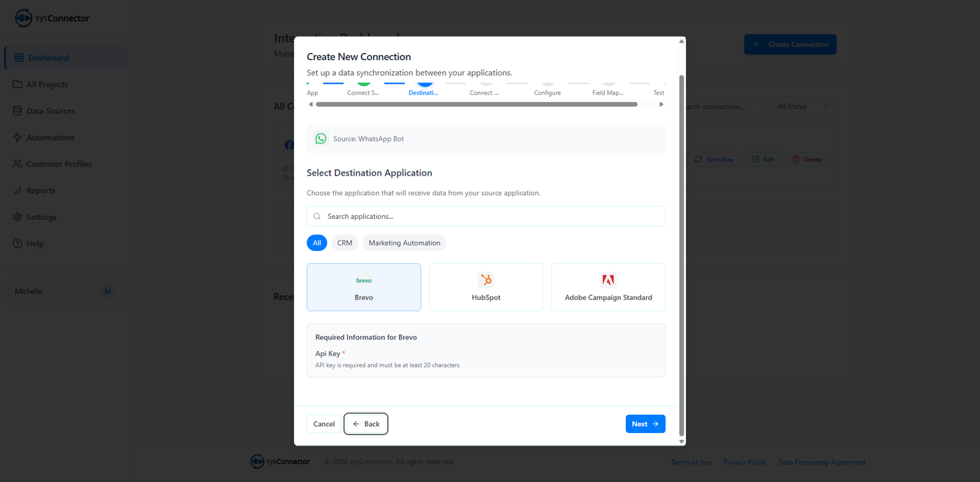Click the Automations lightning icon

(17, 138)
